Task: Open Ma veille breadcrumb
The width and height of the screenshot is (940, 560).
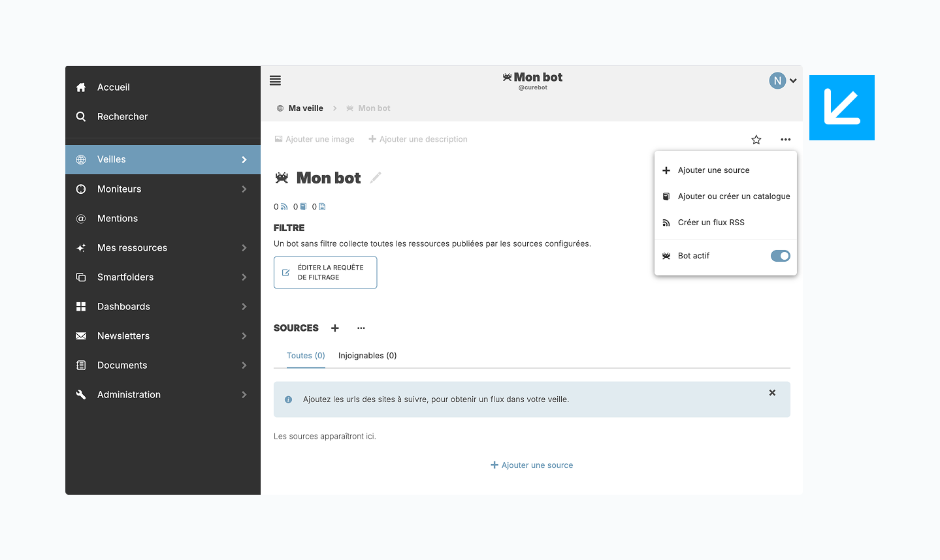Action: pyautogui.click(x=306, y=108)
